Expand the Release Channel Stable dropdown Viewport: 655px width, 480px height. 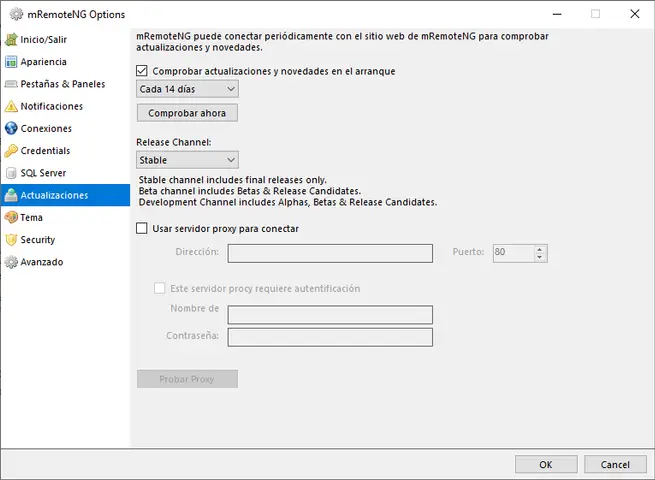click(187, 160)
